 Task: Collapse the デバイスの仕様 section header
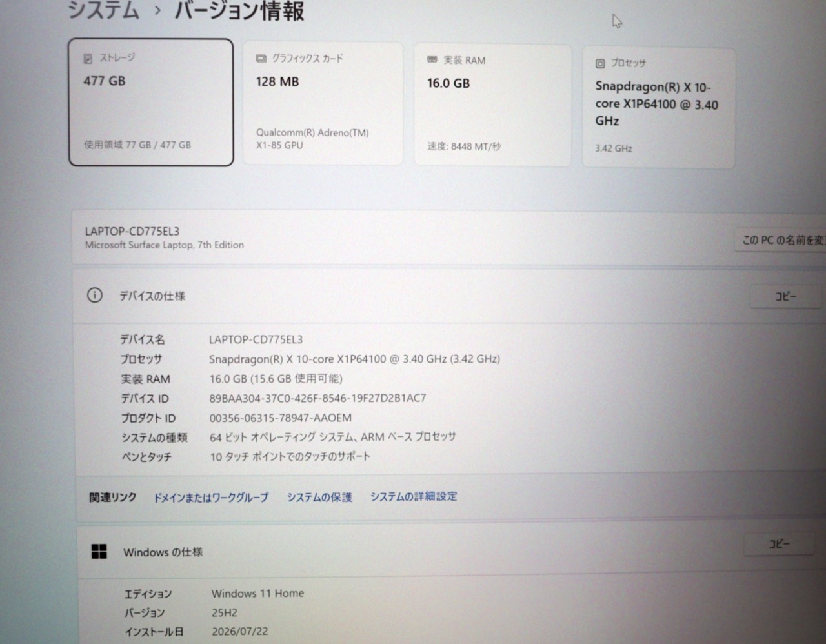tap(449, 296)
